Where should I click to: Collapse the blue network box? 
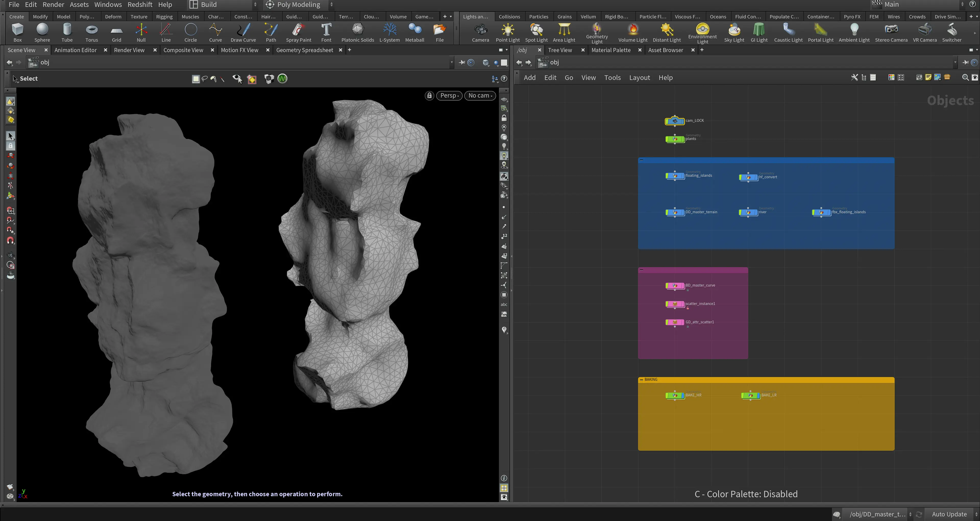pyautogui.click(x=641, y=160)
